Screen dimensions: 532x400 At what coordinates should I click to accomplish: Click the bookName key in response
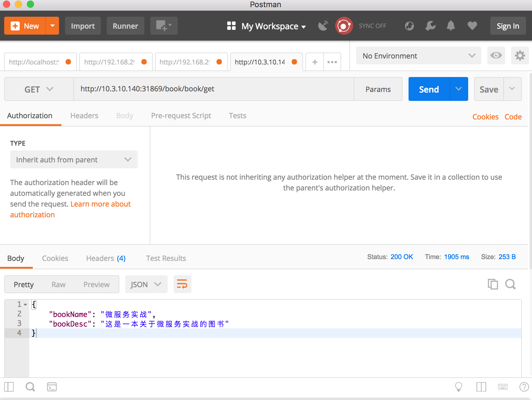click(x=70, y=314)
